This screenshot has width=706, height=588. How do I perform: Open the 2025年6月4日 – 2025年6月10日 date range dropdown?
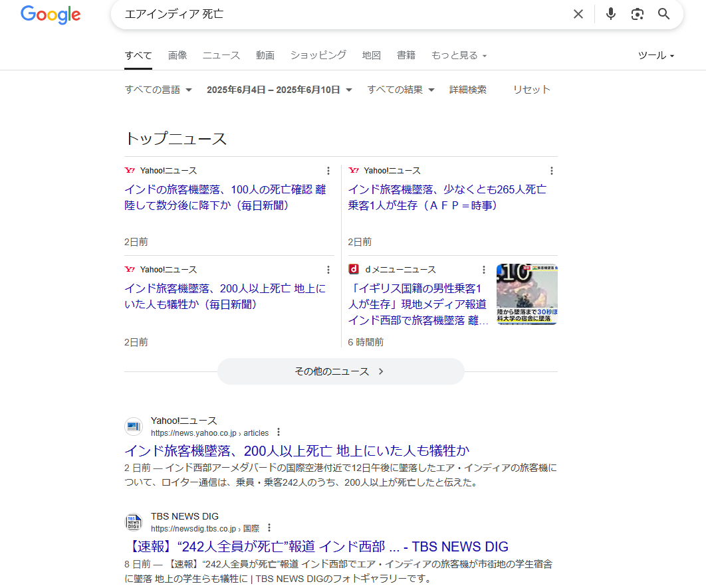coord(280,90)
